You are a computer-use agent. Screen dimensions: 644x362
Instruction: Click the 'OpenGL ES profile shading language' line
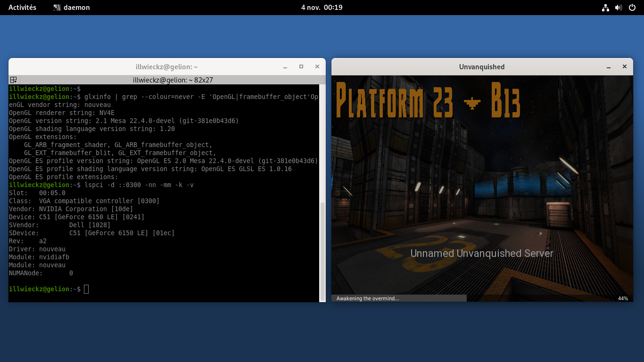[150, 169]
